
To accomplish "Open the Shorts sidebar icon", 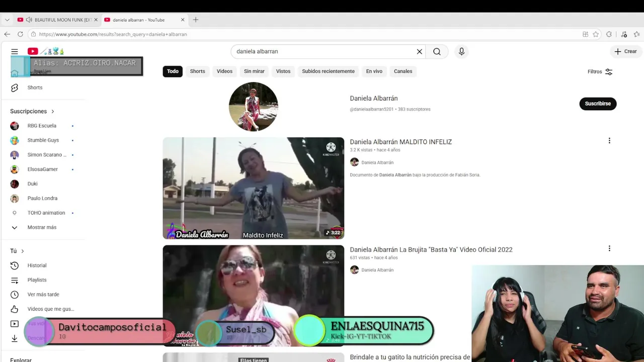I will coord(15,87).
